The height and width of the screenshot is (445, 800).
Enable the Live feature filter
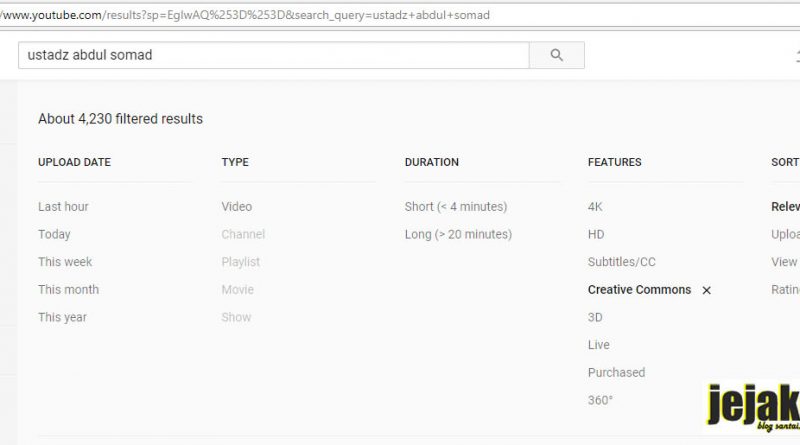(598, 344)
